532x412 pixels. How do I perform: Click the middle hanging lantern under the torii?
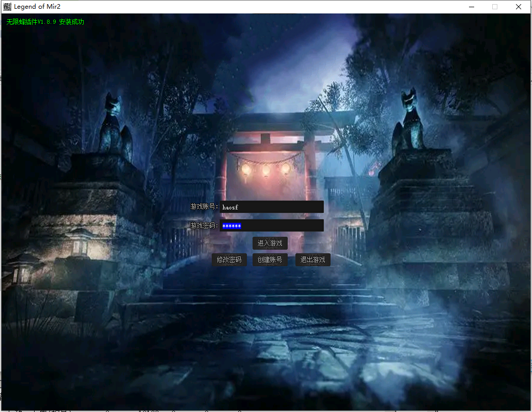click(265, 170)
